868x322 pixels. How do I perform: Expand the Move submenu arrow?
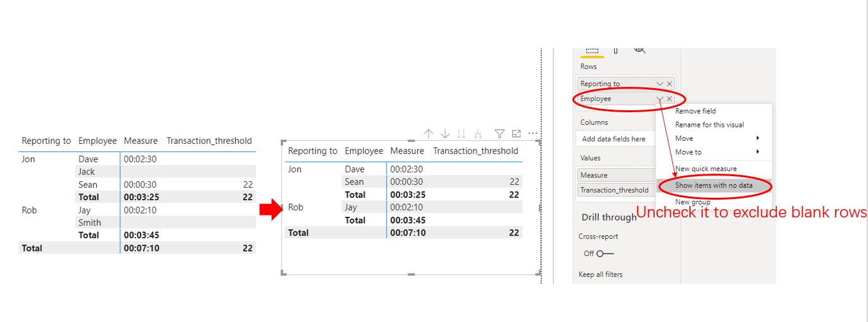758,138
